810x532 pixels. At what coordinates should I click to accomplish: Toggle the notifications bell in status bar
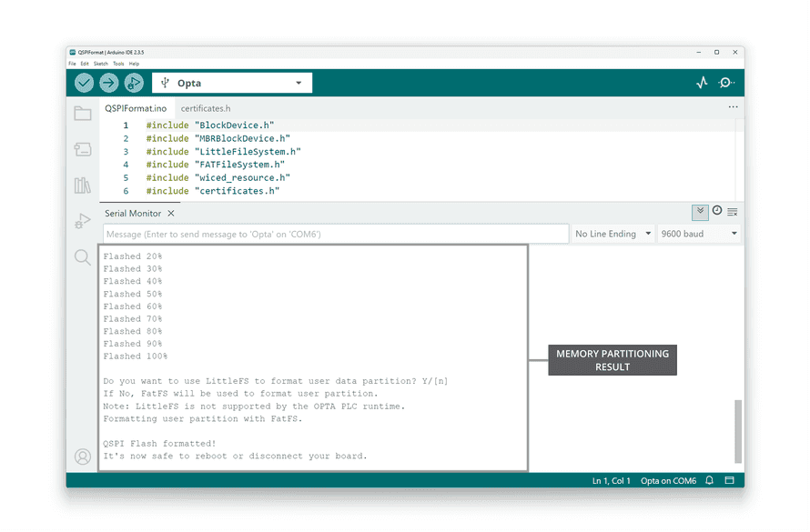709,480
